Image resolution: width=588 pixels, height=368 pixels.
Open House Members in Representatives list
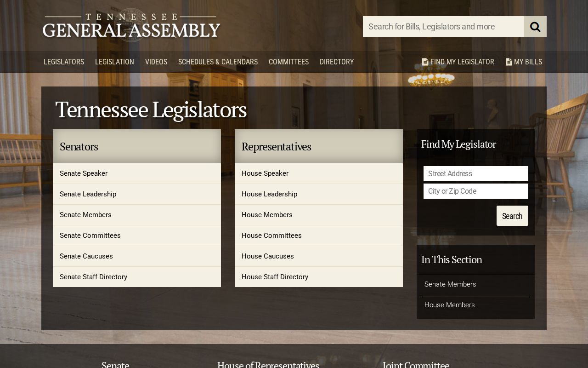[319, 215]
